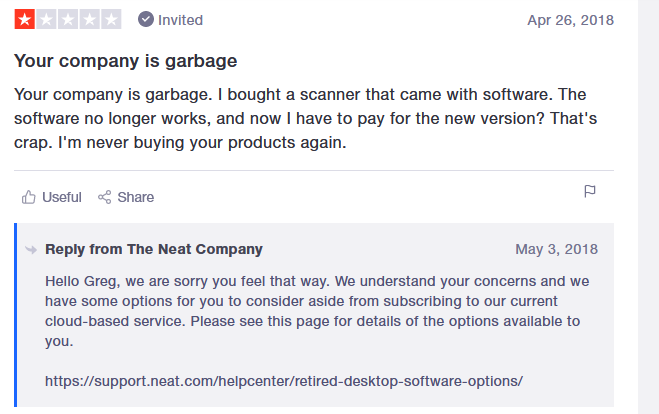Screen dimensions: 659x414
Task: Click the Invited label text
Action: click(x=180, y=20)
